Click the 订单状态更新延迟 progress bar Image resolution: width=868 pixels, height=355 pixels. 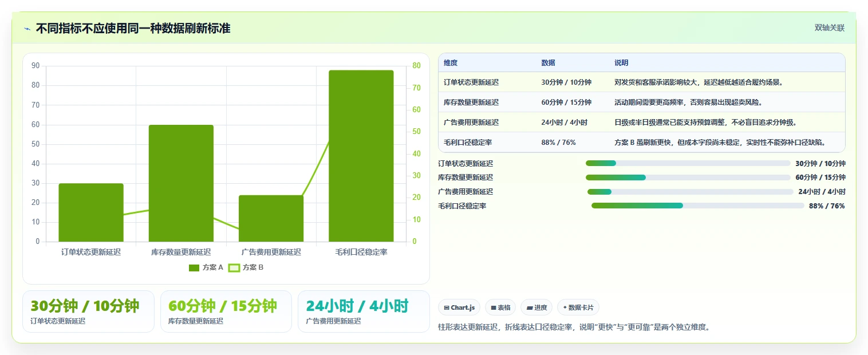(x=688, y=163)
